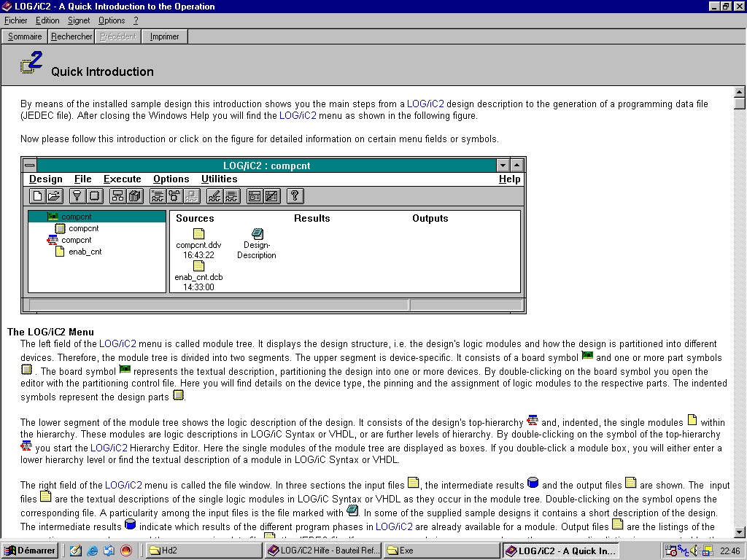The image size is (747, 560).
Task: Click the Design-Description book icon
Action: coord(257,233)
